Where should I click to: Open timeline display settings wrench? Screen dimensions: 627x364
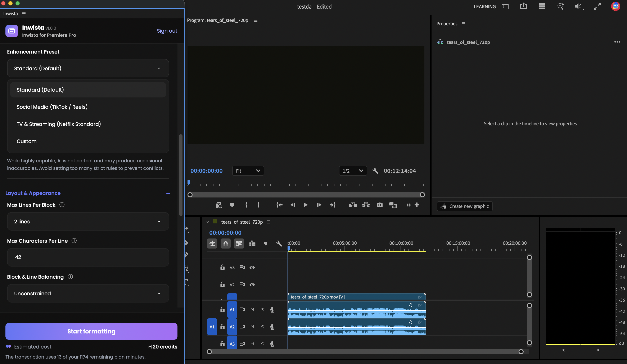pos(279,244)
